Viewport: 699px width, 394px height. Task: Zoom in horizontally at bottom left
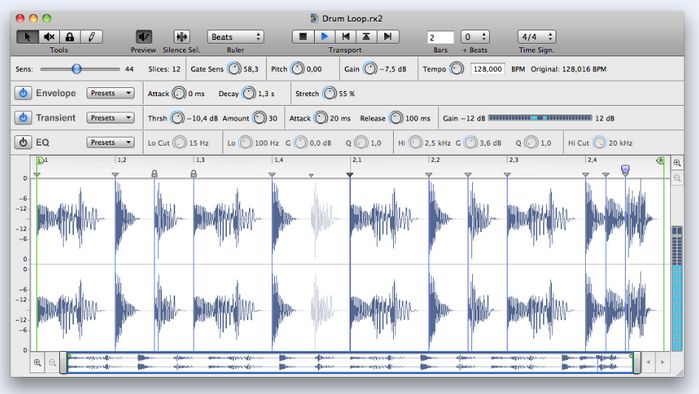click(37, 363)
